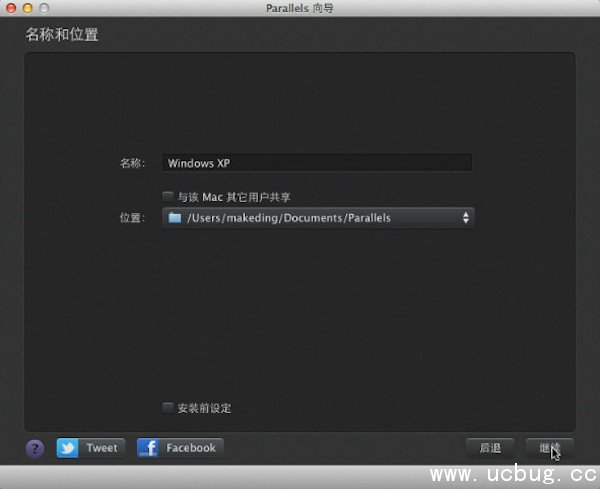
Task: Click the Twitter bird icon
Action: click(67, 448)
